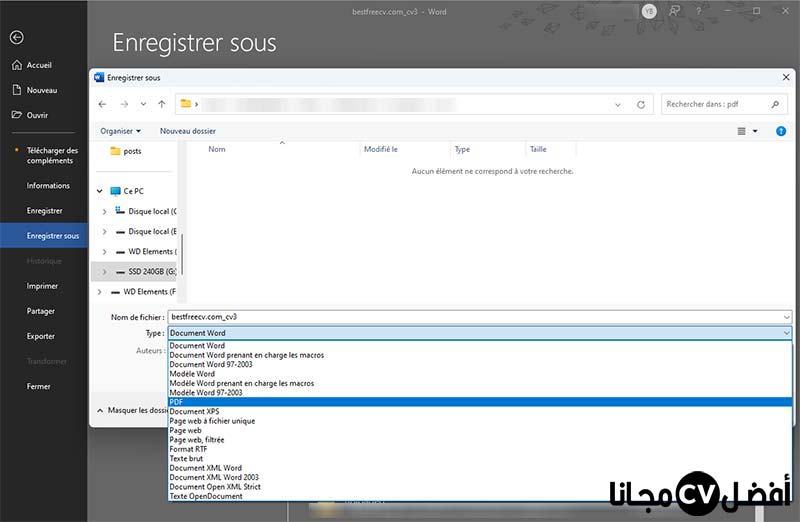Navigate back in the save dialog
The image size is (800, 522).
(x=103, y=104)
